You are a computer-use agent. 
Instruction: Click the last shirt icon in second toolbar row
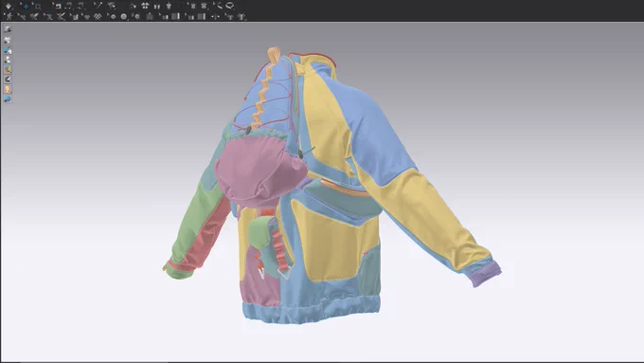click(x=241, y=16)
